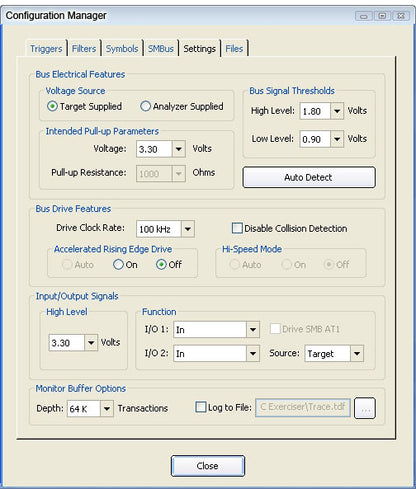This screenshot has width=416, height=489.
Task: Open the Filters tab
Action: click(x=84, y=49)
